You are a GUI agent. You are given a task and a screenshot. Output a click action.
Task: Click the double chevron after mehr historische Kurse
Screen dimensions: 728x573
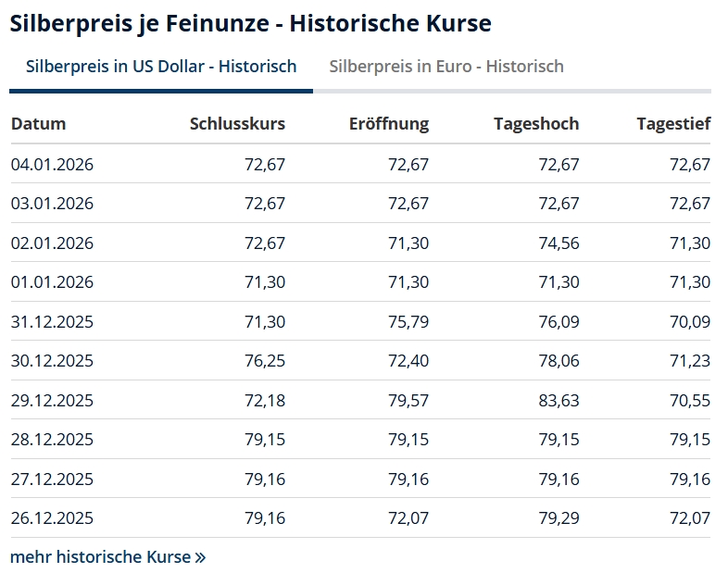pyautogui.click(x=200, y=557)
